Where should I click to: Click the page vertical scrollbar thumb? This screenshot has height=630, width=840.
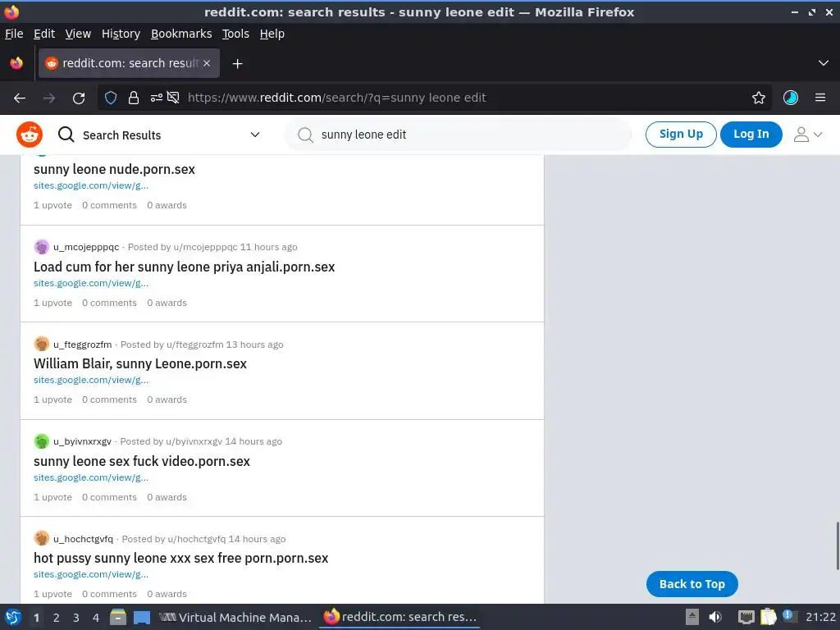(x=838, y=546)
